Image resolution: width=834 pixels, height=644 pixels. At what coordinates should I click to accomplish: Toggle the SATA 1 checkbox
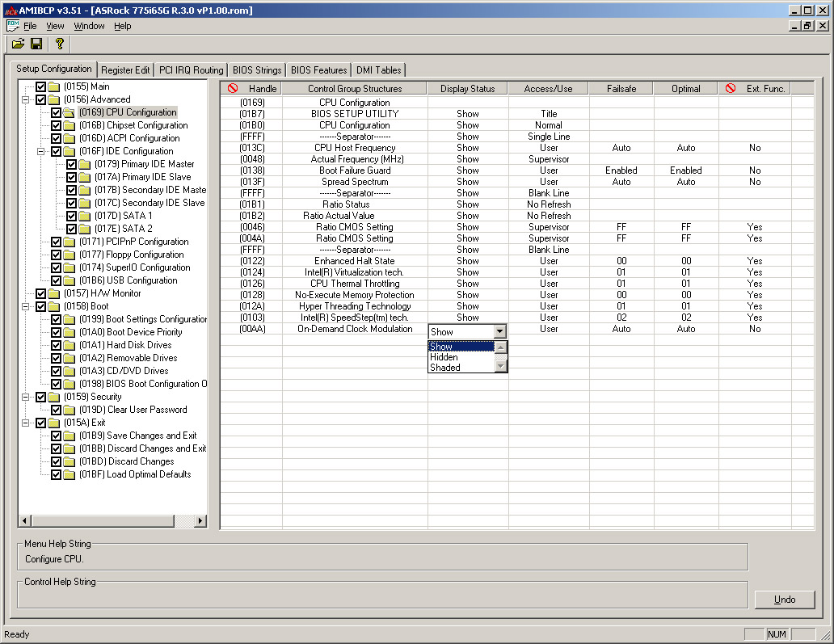tap(71, 216)
